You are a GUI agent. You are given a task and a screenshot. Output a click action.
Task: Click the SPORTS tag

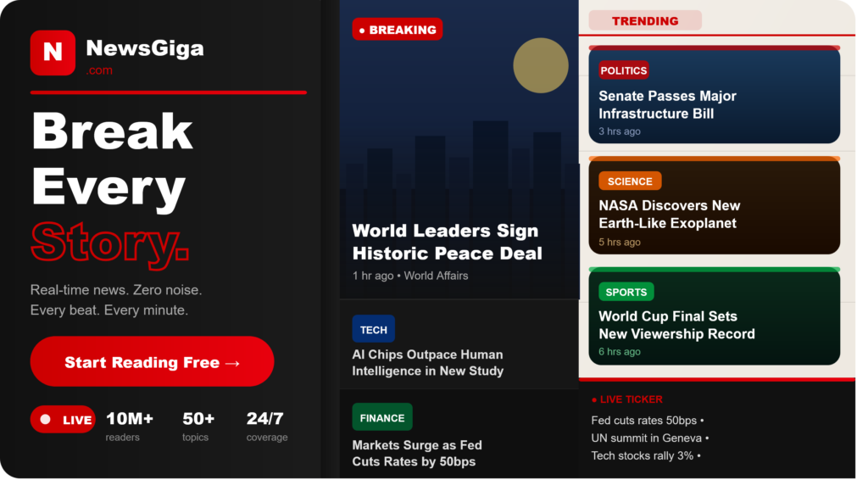click(x=626, y=292)
